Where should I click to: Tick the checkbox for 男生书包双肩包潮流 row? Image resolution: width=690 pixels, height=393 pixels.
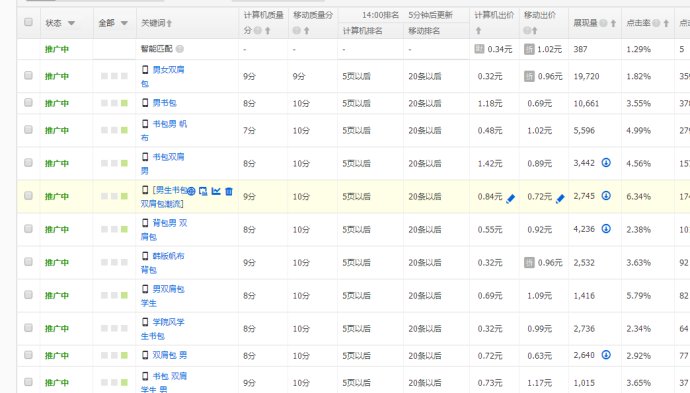pos(28,195)
